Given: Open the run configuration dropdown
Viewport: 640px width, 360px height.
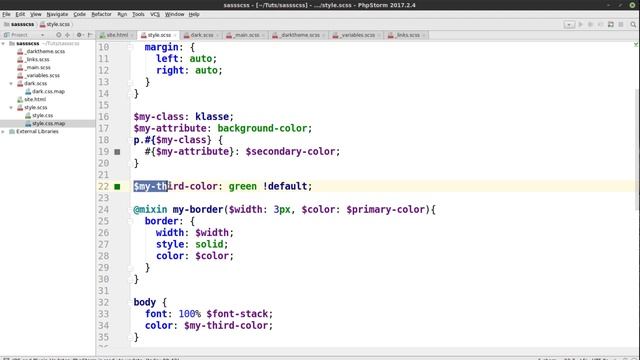Looking at the screenshot, I should coord(569,24).
